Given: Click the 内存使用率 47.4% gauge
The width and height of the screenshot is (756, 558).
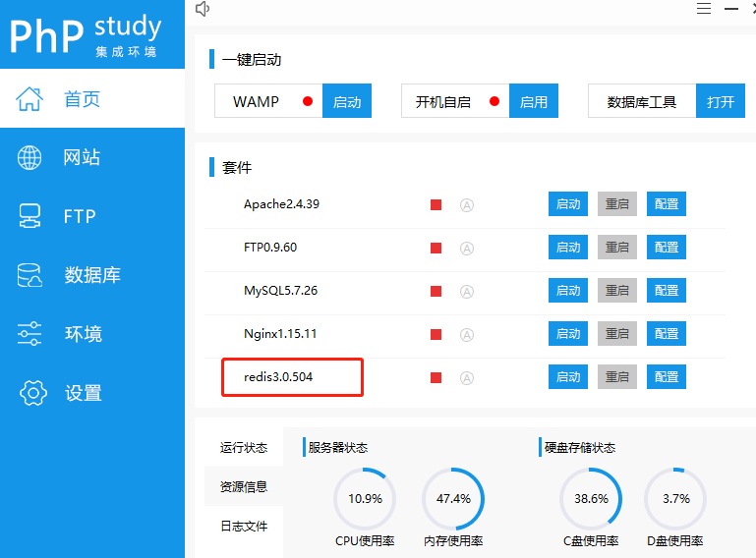Looking at the screenshot, I should [453, 499].
